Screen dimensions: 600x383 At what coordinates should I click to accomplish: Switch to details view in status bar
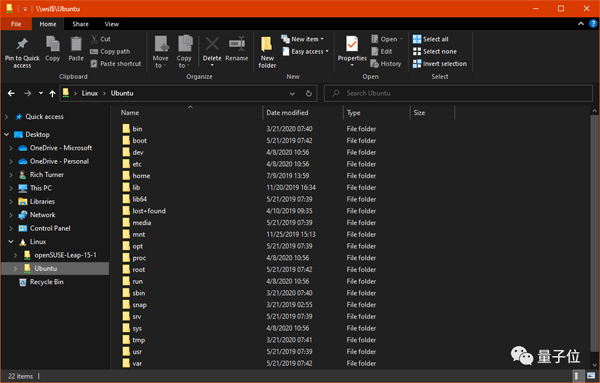coord(577,376)
